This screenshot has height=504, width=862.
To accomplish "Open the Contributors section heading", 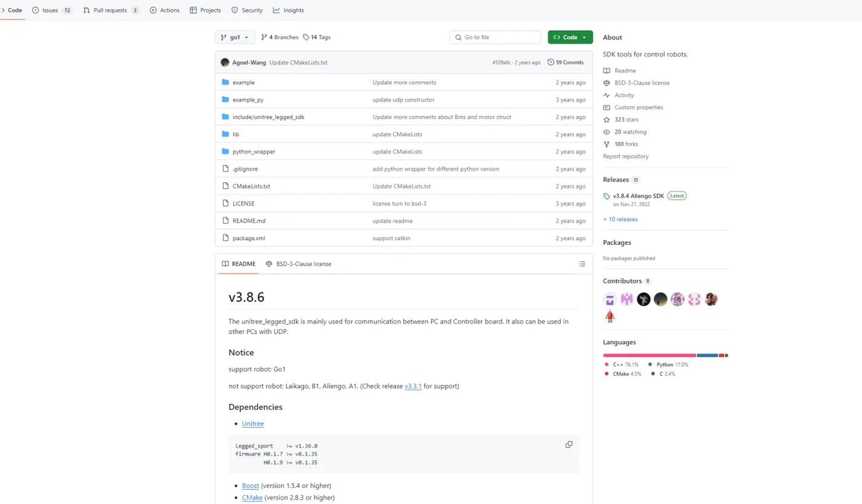I will (622, 281).
